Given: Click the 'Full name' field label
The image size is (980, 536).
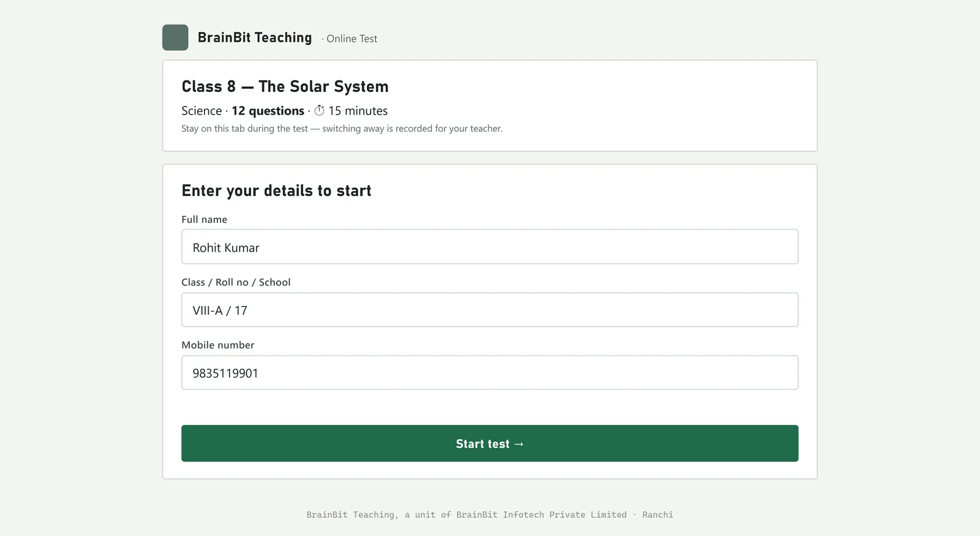Looking at the screenshot, I should (x=205, y=219).
